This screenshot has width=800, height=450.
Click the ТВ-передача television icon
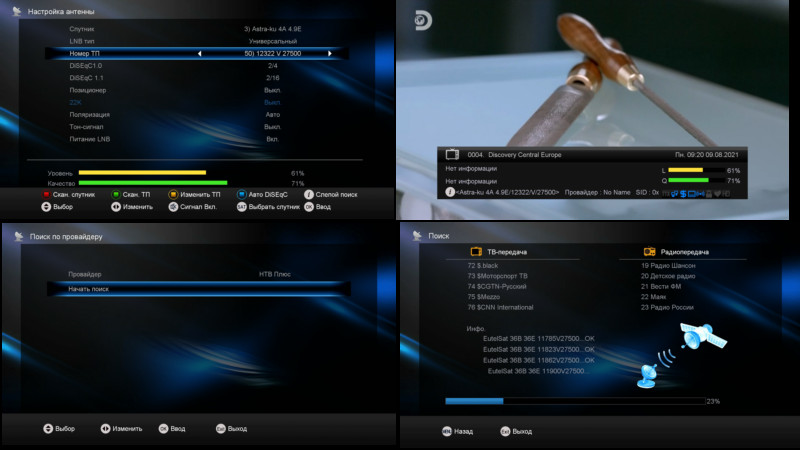476,252
